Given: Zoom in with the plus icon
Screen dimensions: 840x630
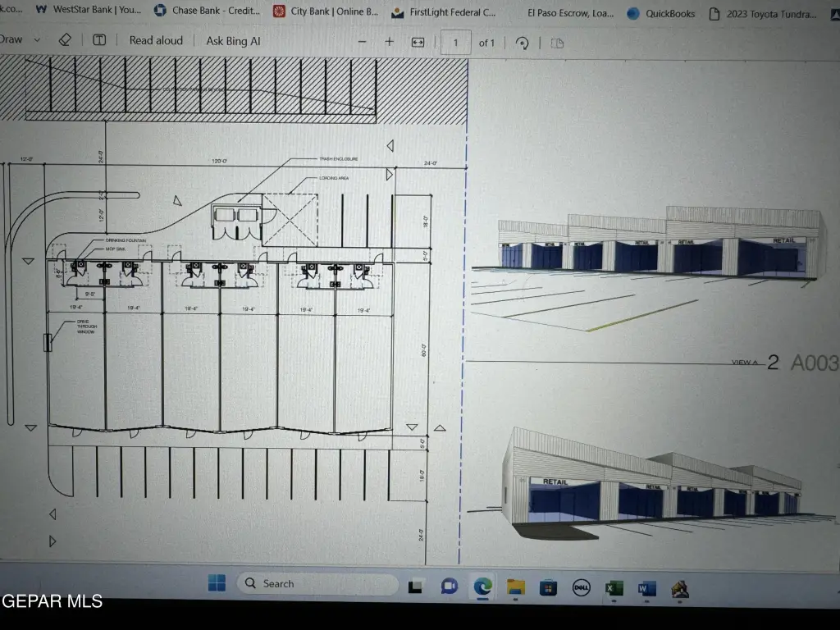Looking at the screenshot, I should pos(389,42).
